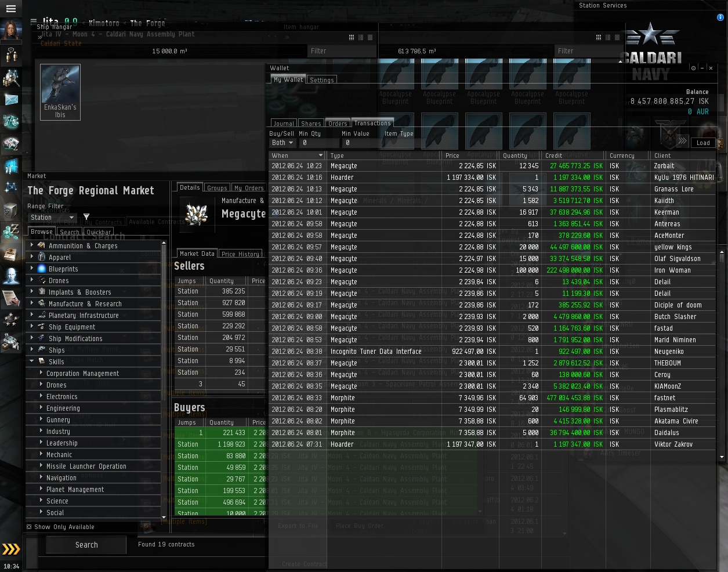Open the ship Fitting icon in sidebar
The height and width of the screenshot is (572, 728).
[x=11, y=121]
